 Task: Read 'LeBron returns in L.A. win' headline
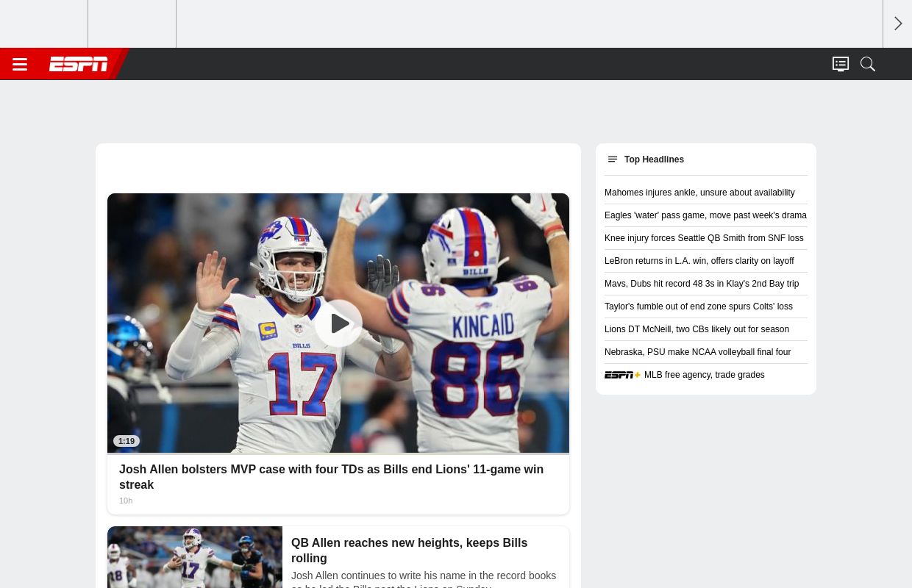coord(699,261)
